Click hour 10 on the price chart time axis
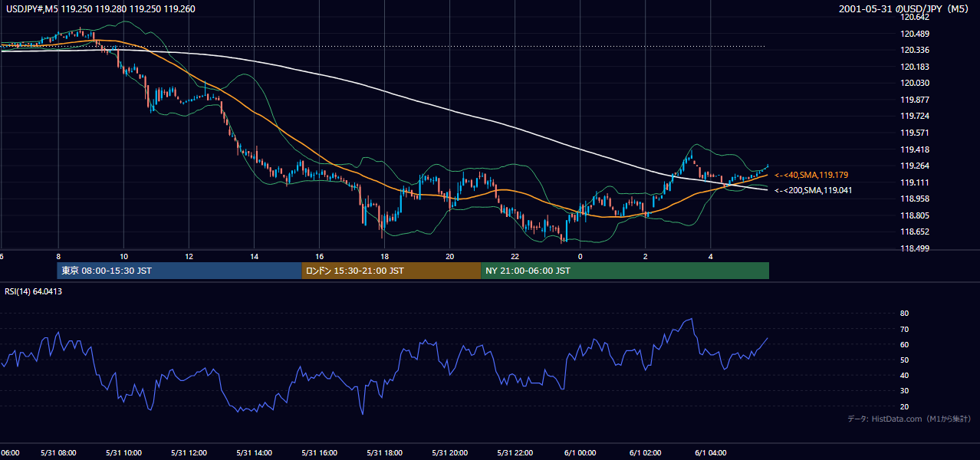The width and height of the screenshot is (980, 460). [123, 256]
